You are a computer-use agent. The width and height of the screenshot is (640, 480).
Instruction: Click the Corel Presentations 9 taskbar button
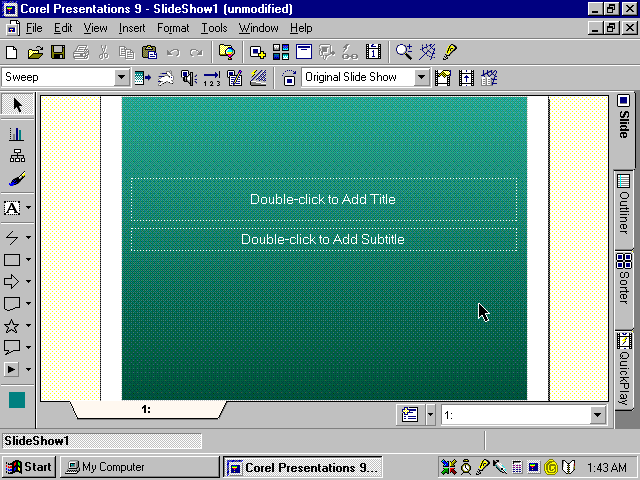coord(303,467)
